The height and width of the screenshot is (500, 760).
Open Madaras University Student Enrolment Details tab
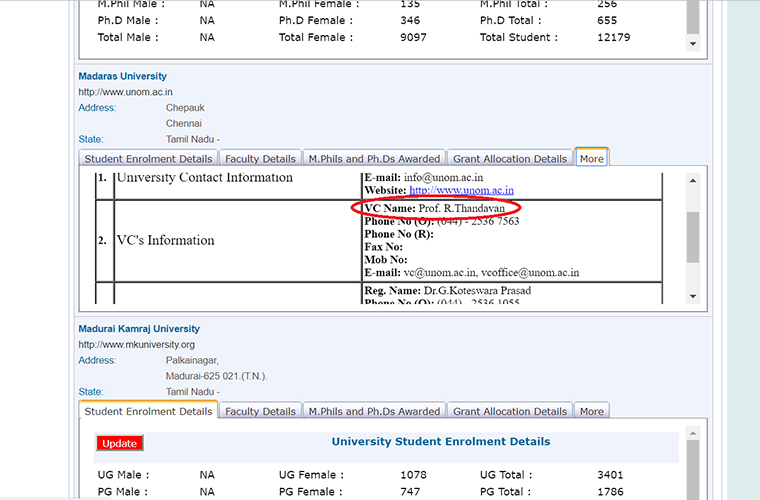[148, 158]
